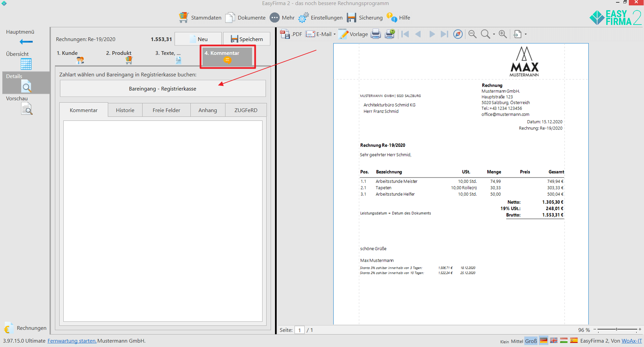Select the Mittel font size option
The width and height of the screenshot is (644, 347).
click(517, 341)
